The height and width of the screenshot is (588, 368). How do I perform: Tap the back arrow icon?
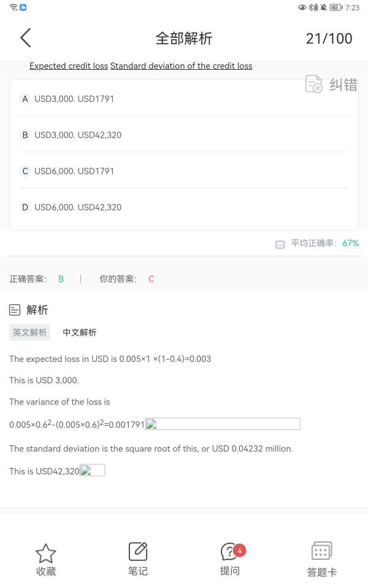pos(25,38)
